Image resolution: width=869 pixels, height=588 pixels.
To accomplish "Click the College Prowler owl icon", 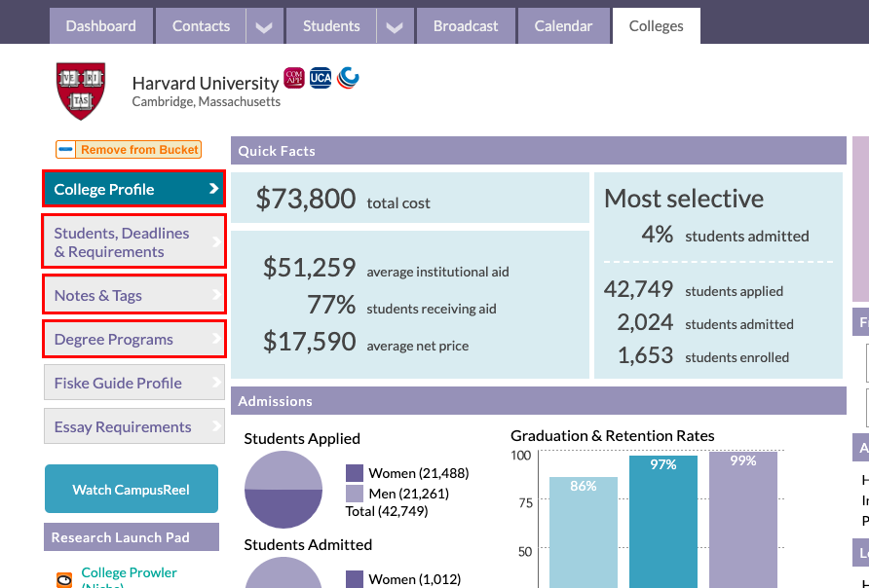I will click(x=64, y=579).
